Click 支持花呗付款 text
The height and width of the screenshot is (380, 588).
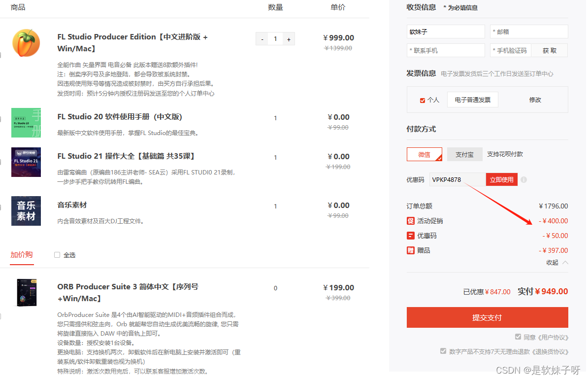point(505,154)
